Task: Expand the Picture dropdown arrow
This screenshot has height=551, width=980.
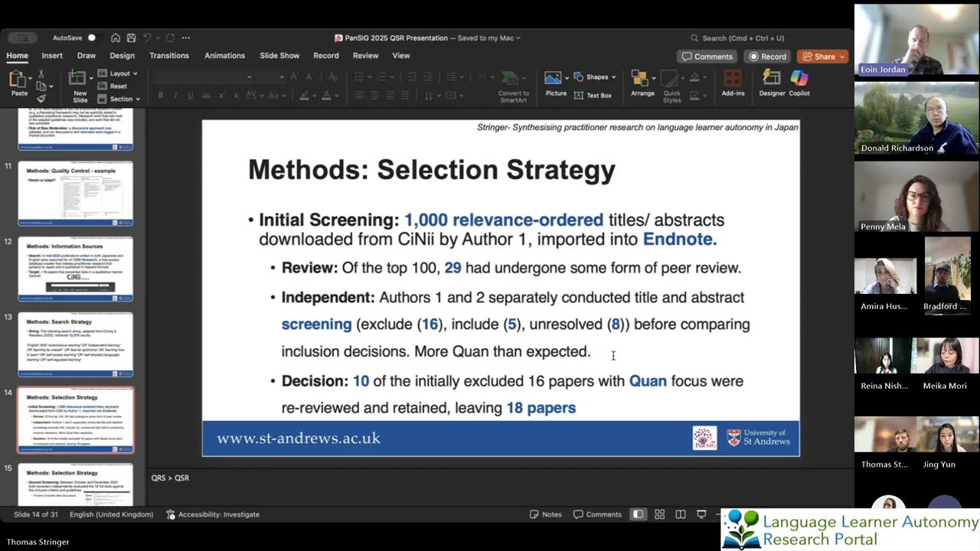Action: [567, 78]
